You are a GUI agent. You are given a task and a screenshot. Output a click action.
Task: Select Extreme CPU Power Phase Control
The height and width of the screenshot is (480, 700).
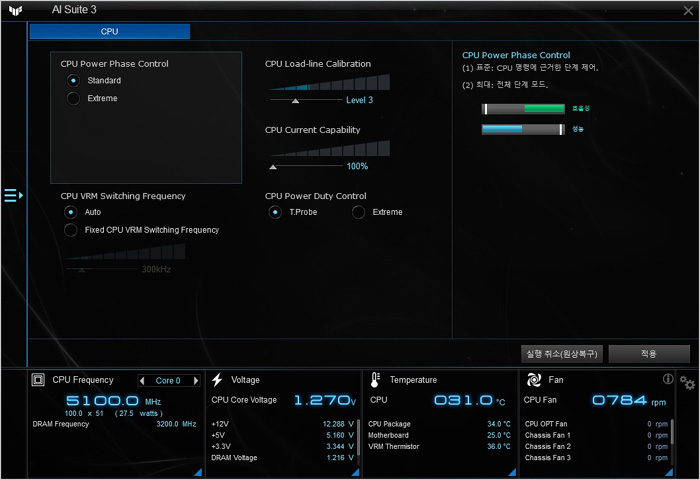(73, 98)
